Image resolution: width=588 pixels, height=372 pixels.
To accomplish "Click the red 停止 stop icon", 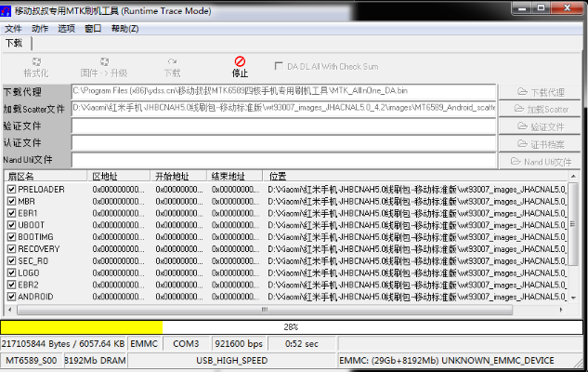I will pyautogui.click(x=240, y=62).
